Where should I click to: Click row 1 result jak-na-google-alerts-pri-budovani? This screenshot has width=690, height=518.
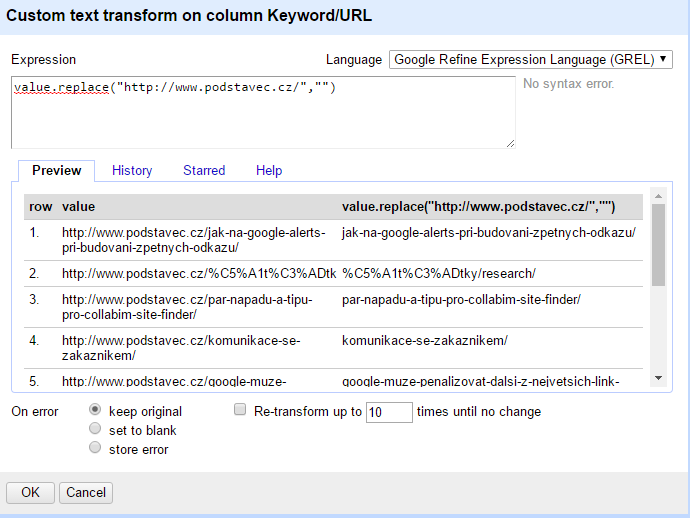(x=488, y=232)
